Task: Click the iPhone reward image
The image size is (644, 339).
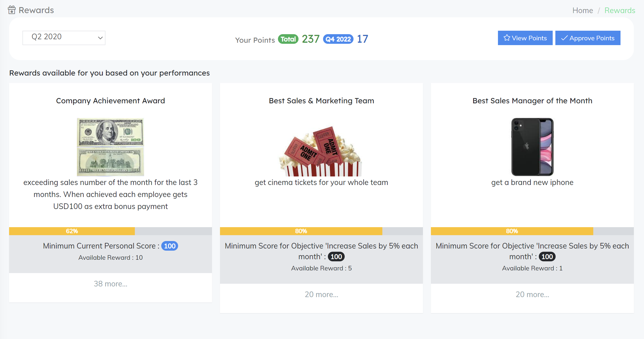Action: click(x=532, y=147)
